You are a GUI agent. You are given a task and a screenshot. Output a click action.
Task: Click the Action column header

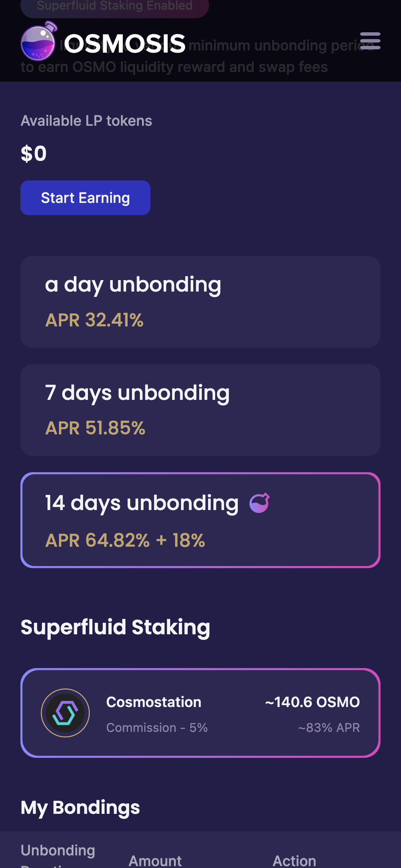[294, 861]
